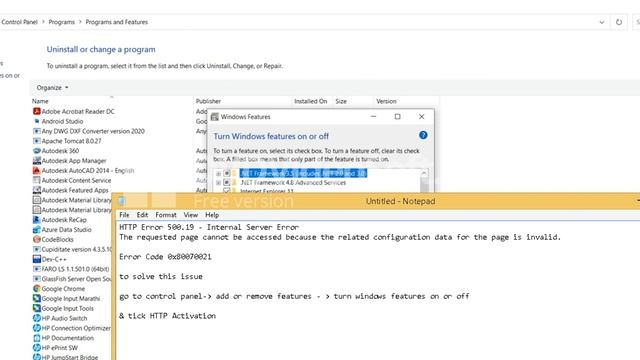Open the Organize dropdown menu
This screenshot has height=360, width=640.
point(52,88)
